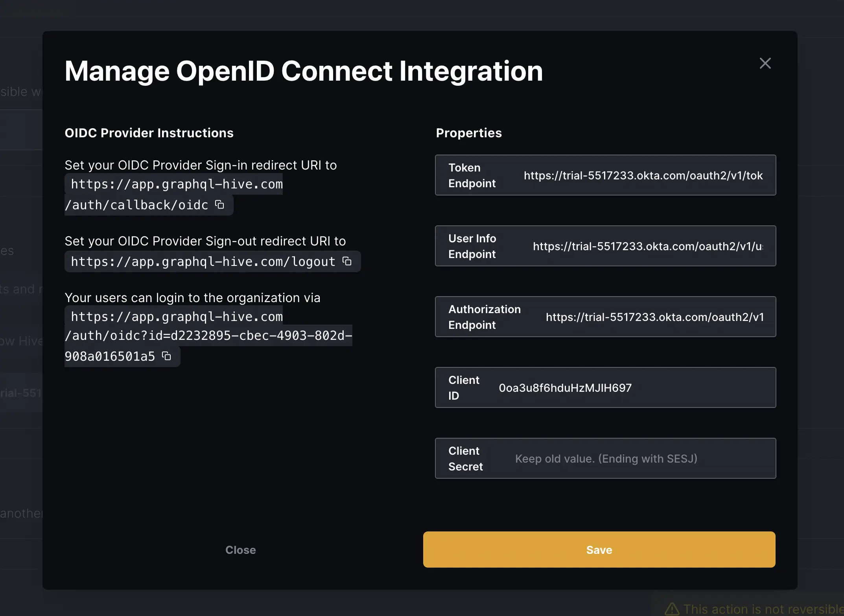This screenshot has height=616, width=844.
Task: Close the dialog with the X icon
Action: [x=765, y=63]
